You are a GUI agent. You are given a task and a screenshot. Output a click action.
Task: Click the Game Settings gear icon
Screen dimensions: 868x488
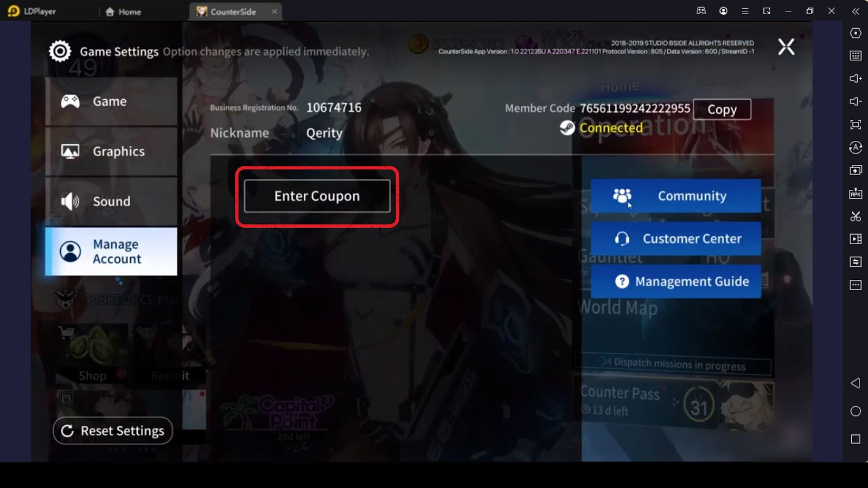[x=60, y=51]
